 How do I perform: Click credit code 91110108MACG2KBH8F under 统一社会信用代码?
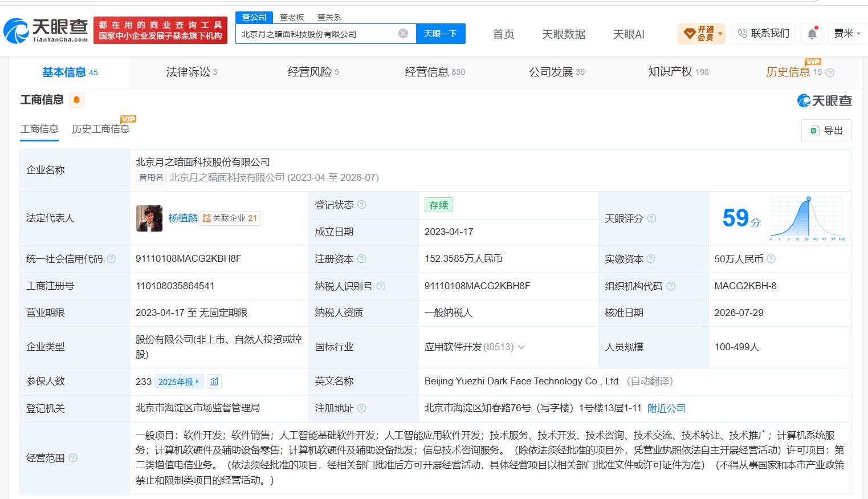(x=189, y=259)
